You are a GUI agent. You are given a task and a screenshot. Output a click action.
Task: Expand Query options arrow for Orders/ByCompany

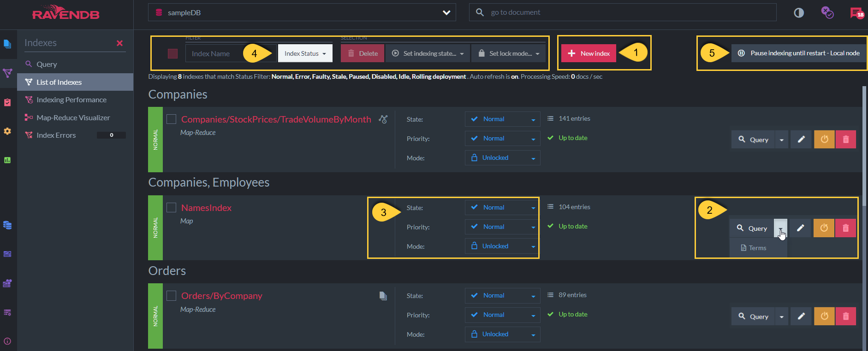(782, 316)
